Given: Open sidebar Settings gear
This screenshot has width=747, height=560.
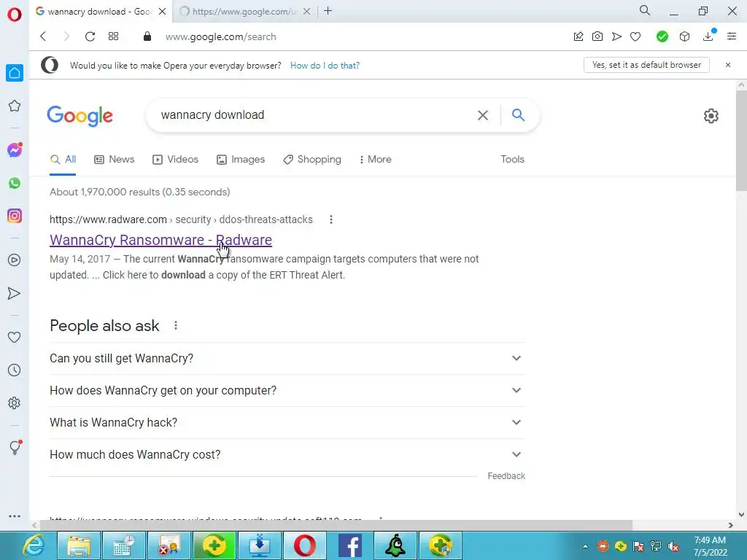Looking at the screenshot, I should click(x=15, y=402).
